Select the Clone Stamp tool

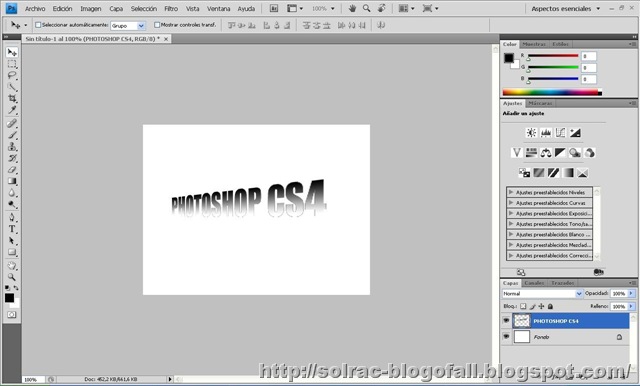(x=12, y=146)
